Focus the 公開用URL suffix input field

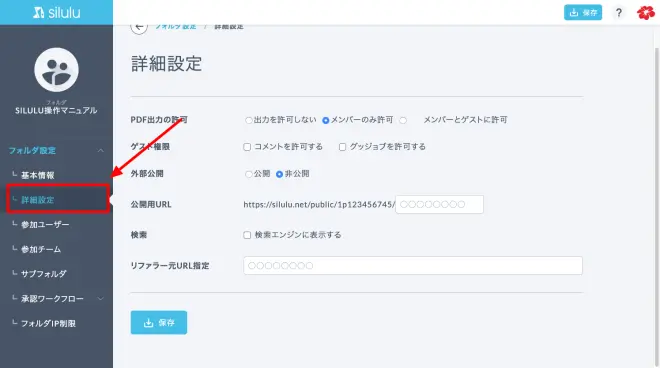[x=439, y=204]
